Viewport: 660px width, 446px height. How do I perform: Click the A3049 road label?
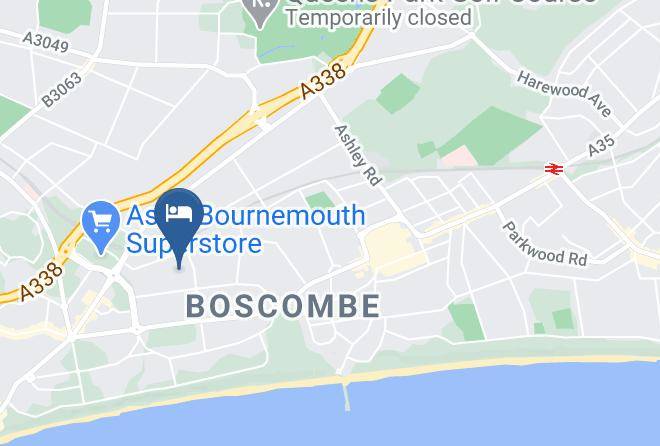(45, 42)
